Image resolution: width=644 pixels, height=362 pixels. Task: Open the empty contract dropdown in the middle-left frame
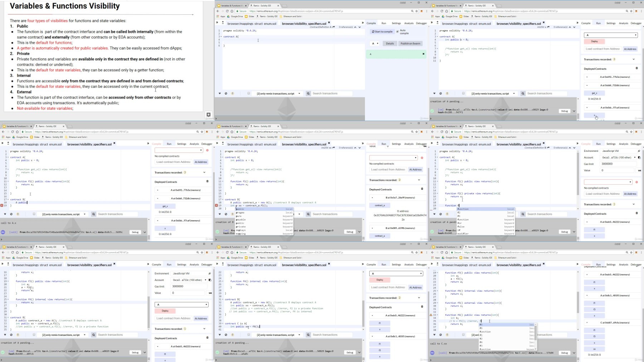[x=179, y=150]
